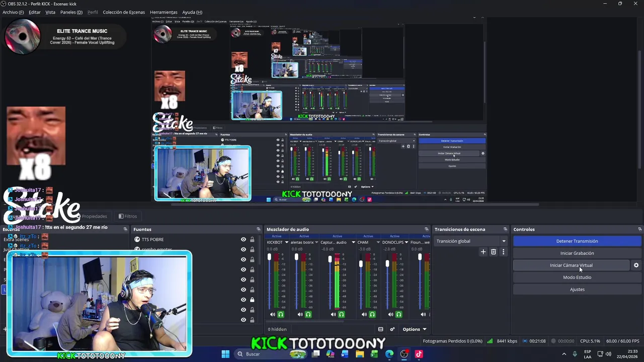
Task: Float the Mezclador de audio dock panel
Action: tap(426, 229)
